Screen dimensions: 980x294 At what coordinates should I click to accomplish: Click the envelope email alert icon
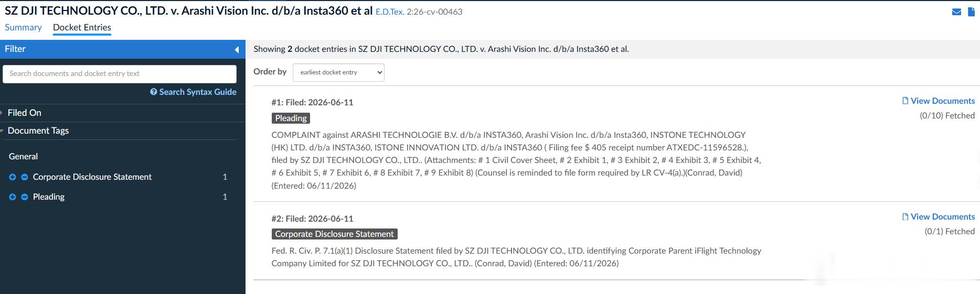tap(956, 12)
